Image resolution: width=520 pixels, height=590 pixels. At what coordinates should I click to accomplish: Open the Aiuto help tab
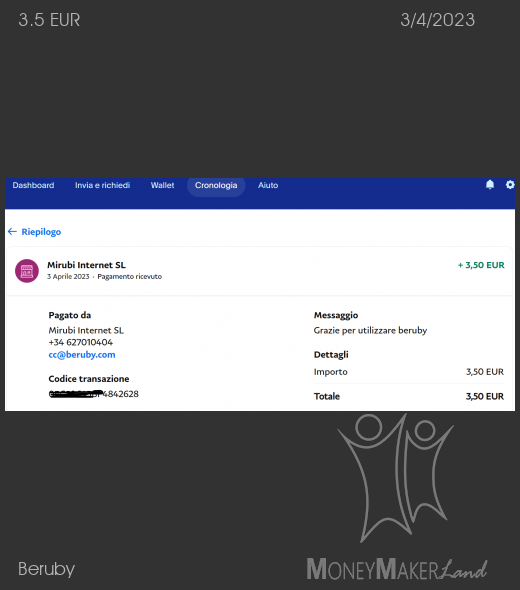(268, 185)
